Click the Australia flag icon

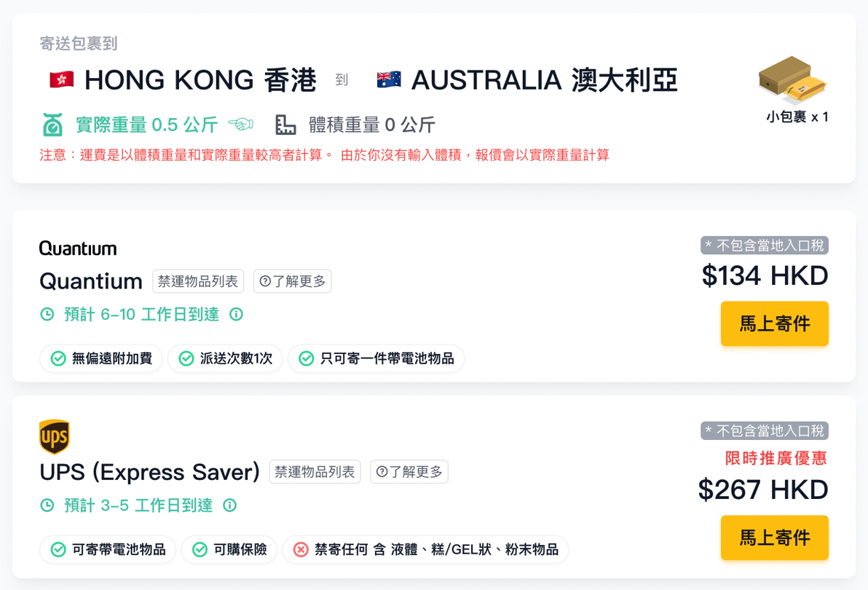(389, 79)
